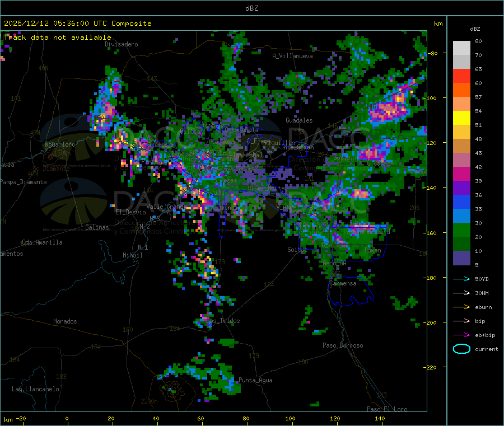Click the 'Bowen' place label
504x426 pixels.
[x=373, y=250]
